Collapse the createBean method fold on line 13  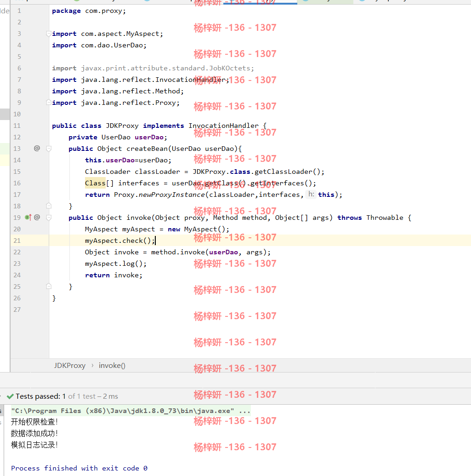point(49,149)
